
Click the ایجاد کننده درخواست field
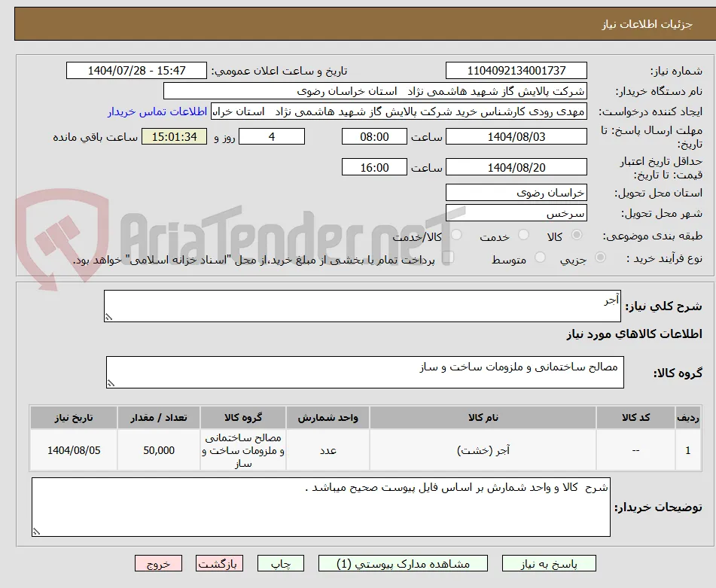click(x=398, y=112)
